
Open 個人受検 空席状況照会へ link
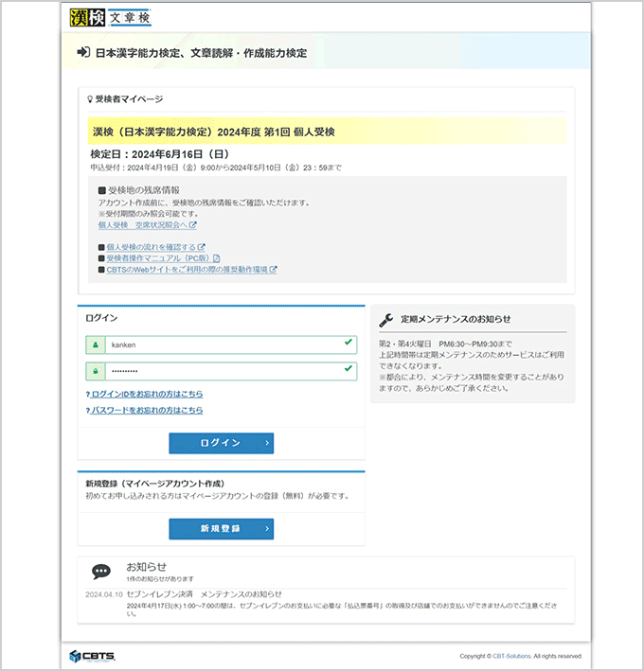pos(148,224)
